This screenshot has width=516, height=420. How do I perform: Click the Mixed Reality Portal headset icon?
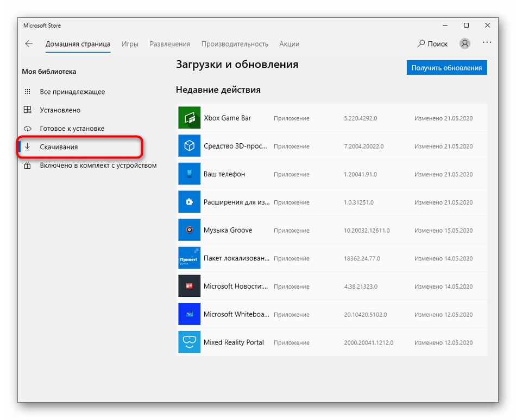coord(189,342)
